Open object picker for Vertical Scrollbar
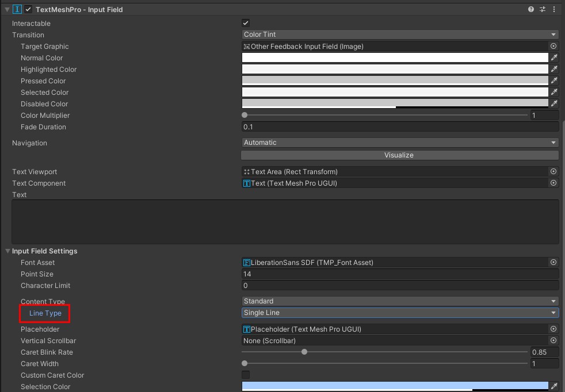 pyautogui.click(x=553, y=340)
